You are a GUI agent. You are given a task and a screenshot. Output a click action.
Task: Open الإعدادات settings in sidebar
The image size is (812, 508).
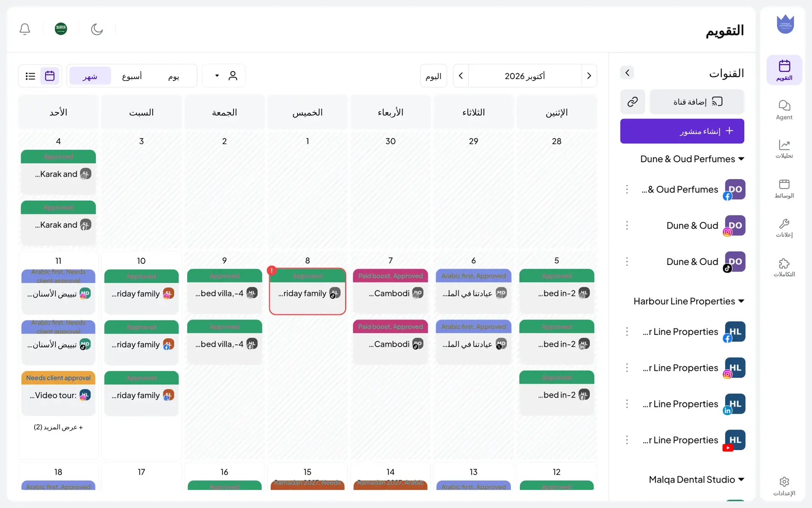pyautogui.click(x=785, y=486)
